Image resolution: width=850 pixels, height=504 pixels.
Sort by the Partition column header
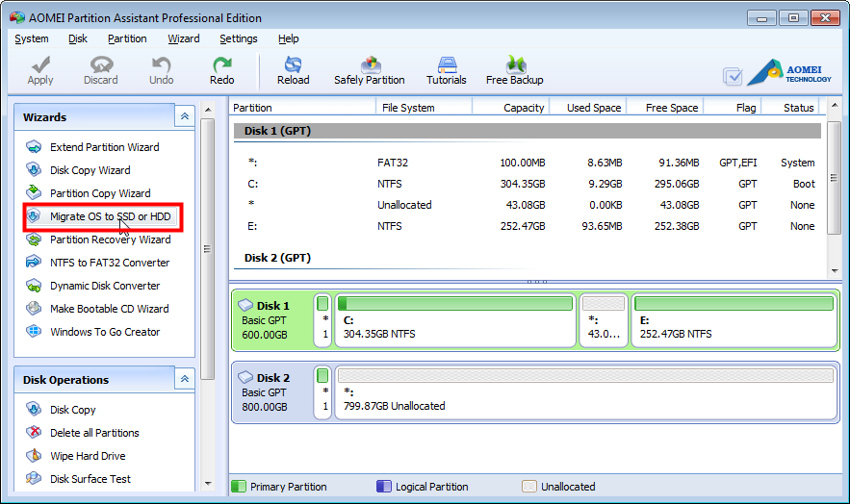coord(302,107)
